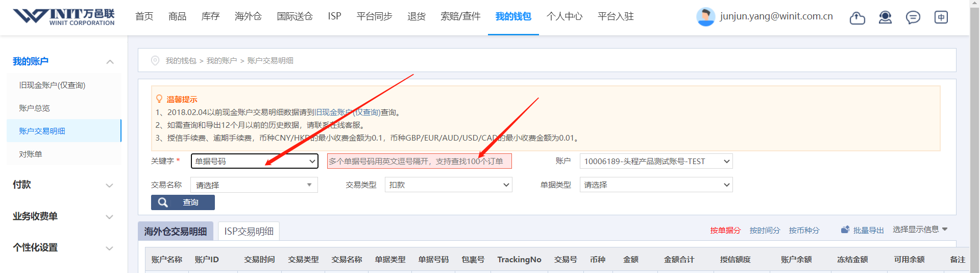The height and width of the screenshot is (273, 980).
Task: Open the 平台入驻 navigation menu
Action: point(616,16)
